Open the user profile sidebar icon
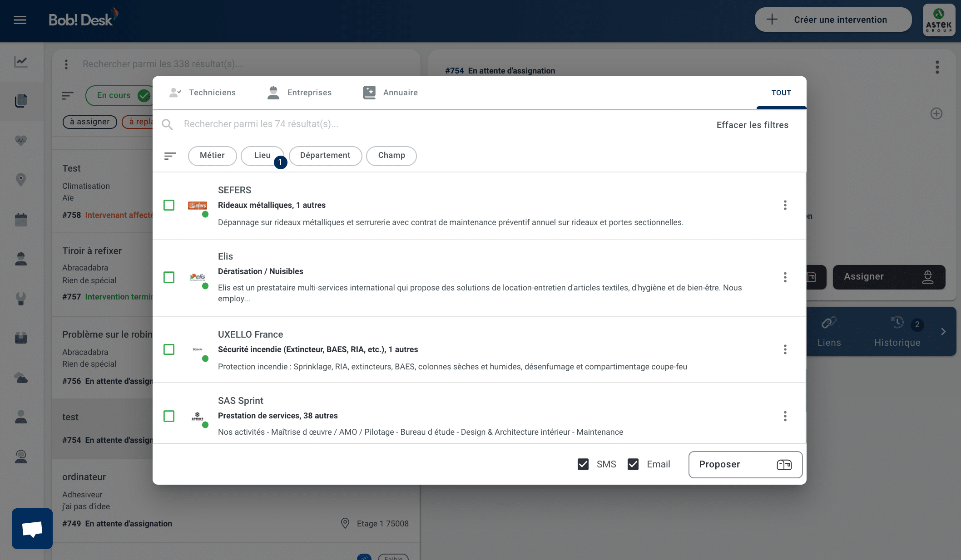This screenshot has width=961, height=560. point(21,417)
